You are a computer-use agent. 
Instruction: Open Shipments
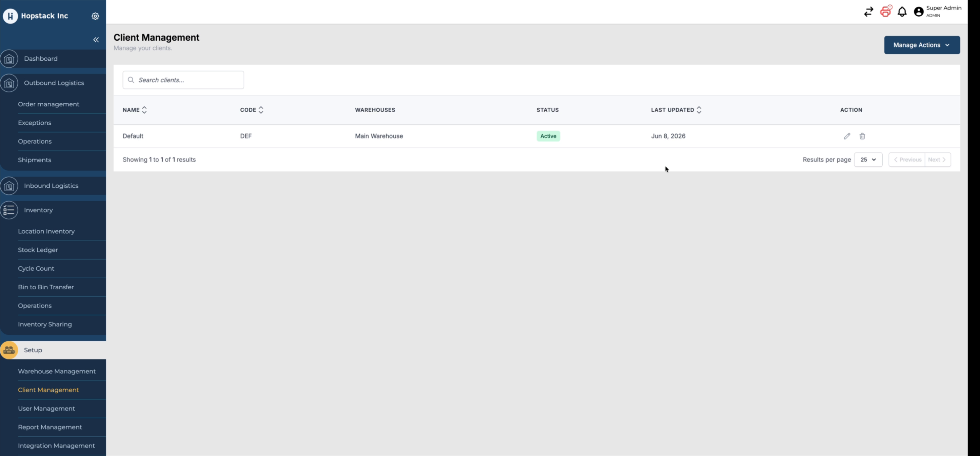(x=34, y=160)
